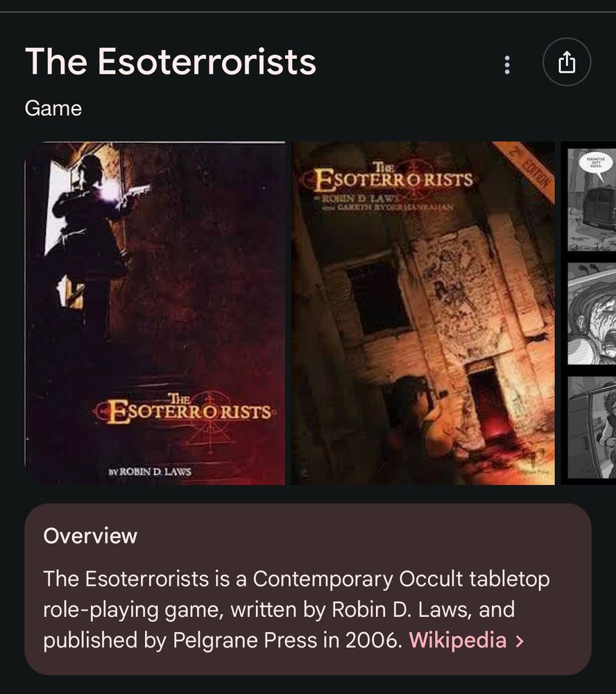616x694 pixels.
Task: View the top comic panel with van
Action: pos(592,200)
